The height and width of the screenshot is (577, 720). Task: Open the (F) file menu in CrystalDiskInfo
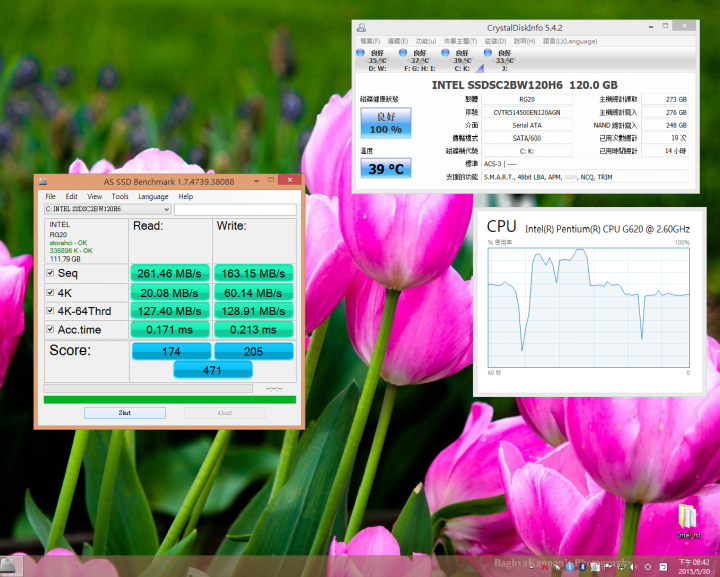(x=370, y=41)
